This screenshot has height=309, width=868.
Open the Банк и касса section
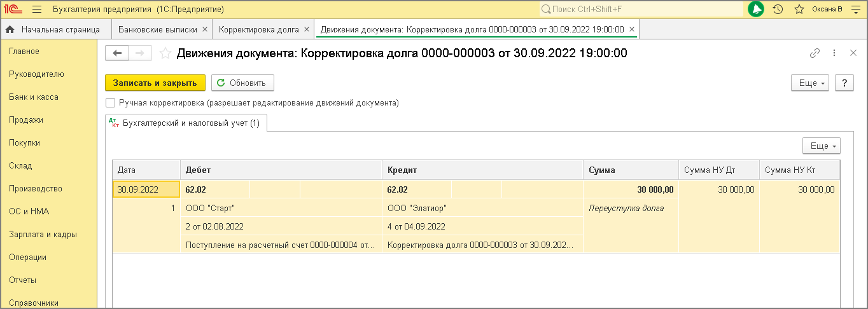pos(34,97)
